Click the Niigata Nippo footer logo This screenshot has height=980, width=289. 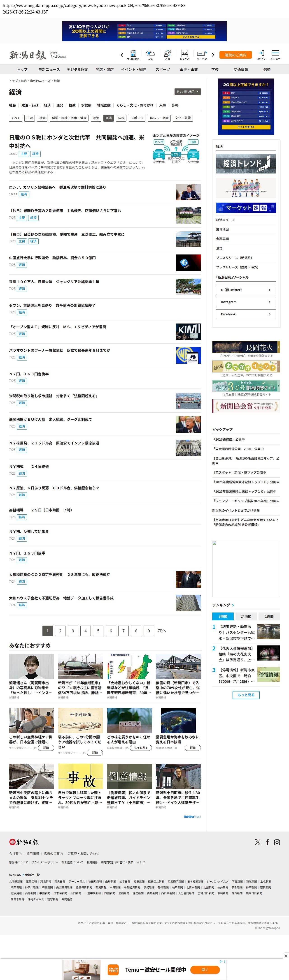point(24,842)
